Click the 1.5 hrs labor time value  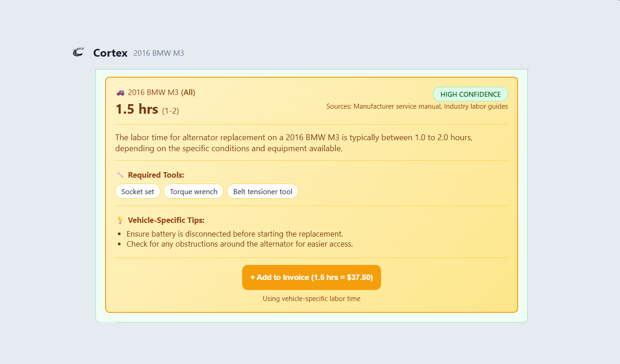[x=137, y=110]
